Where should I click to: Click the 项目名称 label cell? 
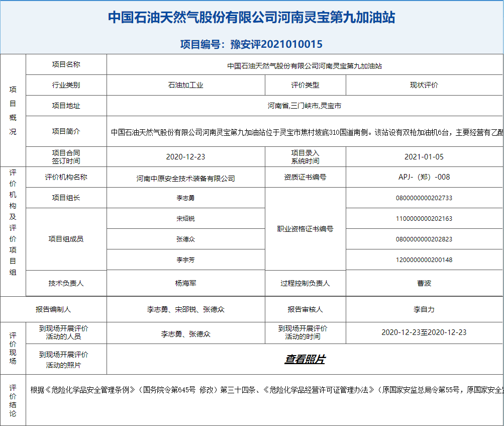click(x=66, y=64)
